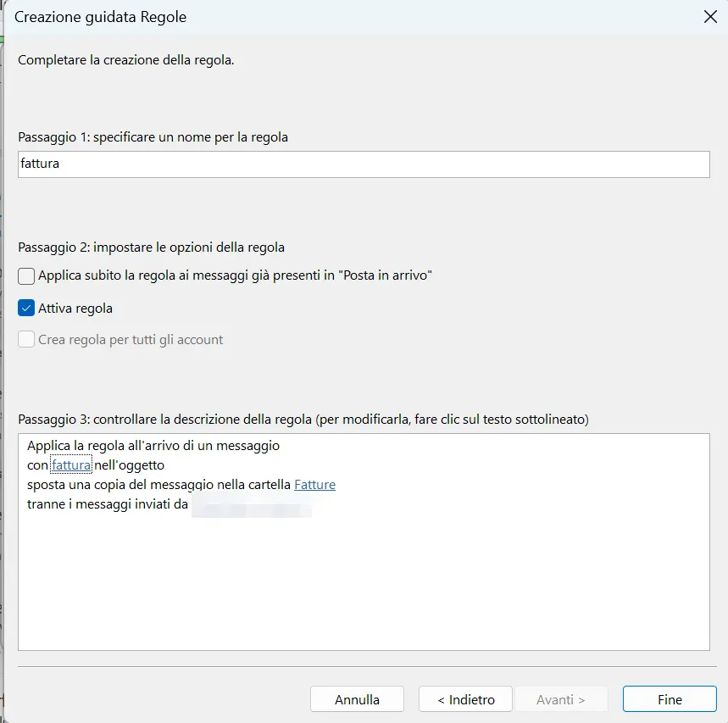This screenshot has width=728, height=723.
Task: Click the disabled "Avanti >" button
Action: tap(561, 698)
